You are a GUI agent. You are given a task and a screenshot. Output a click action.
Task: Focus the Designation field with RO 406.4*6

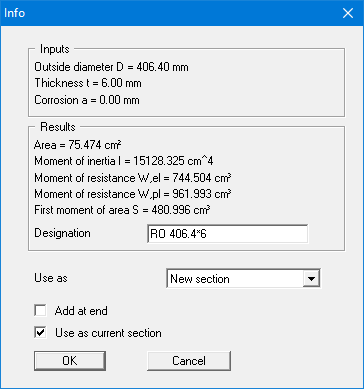coord(227,234)
